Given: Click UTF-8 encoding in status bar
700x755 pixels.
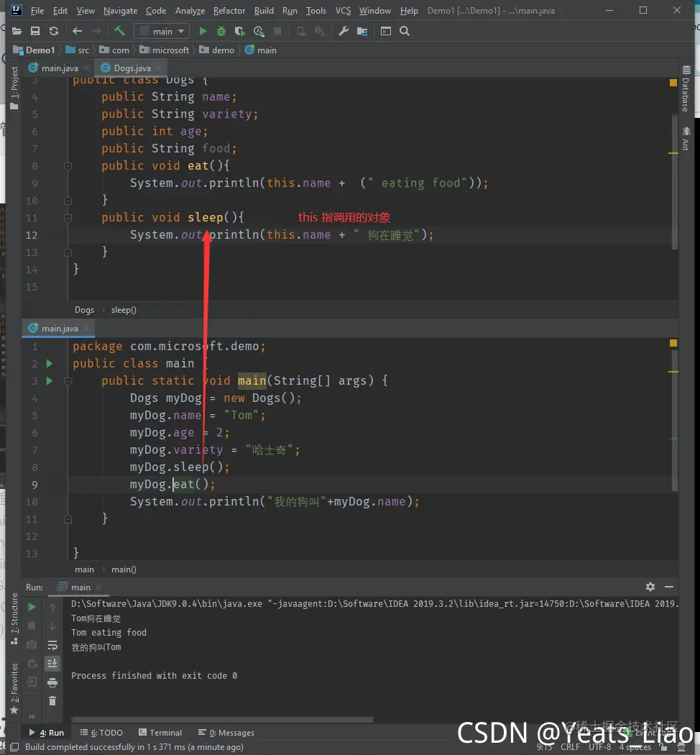Looking at the screenshot, I should pyautogui.click(x=600, y=747).
